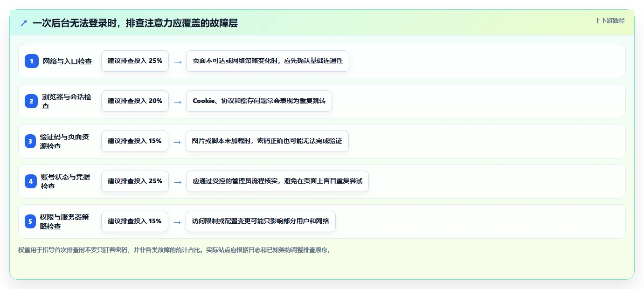Click 建议排查投入 15% pill in 权限与服务器 row
This screenshot has height=289, width=644.
point(134,221)
